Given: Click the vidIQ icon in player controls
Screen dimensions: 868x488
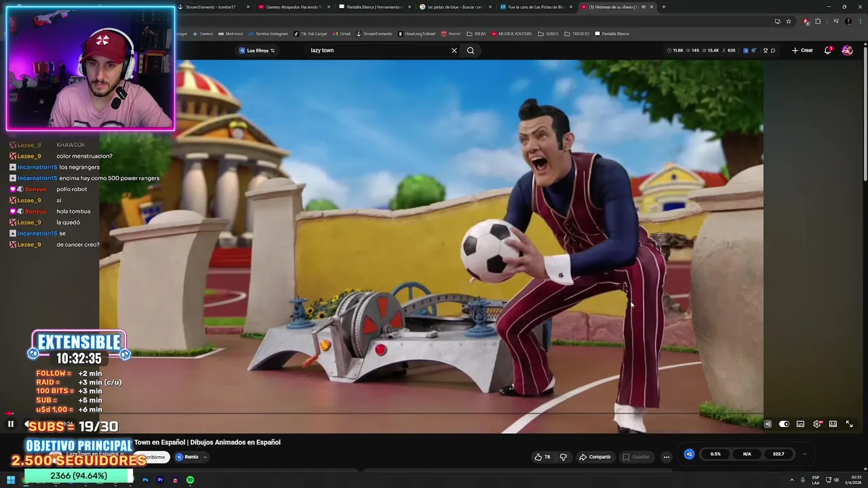Looking at the screenshot, I should pos(768,424).
